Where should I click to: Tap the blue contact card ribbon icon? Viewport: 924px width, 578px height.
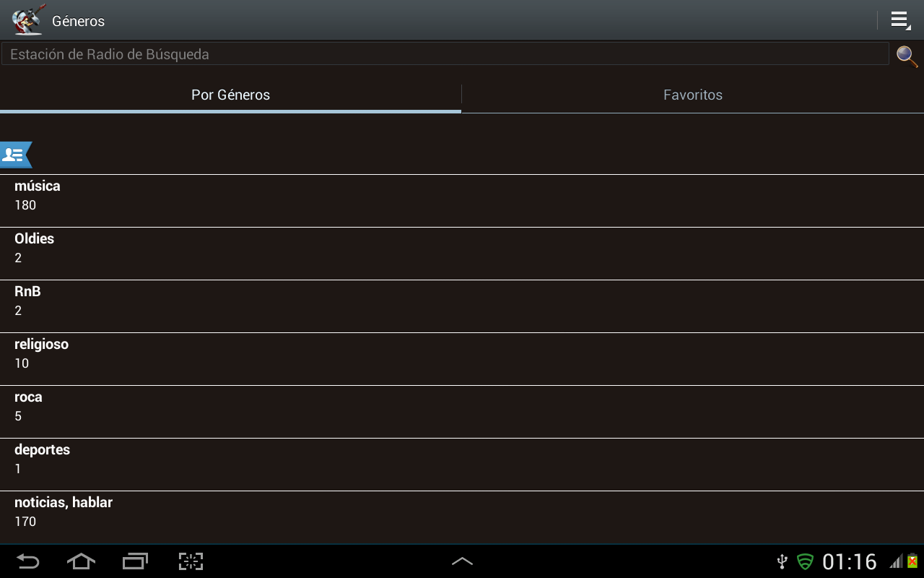click(x=15, y=155)
